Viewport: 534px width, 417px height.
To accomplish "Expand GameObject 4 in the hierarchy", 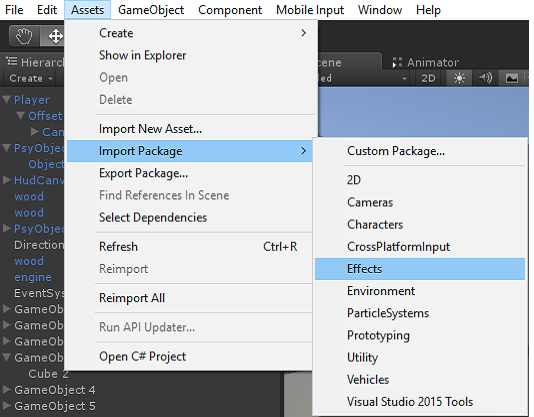I will pos(6,389).
